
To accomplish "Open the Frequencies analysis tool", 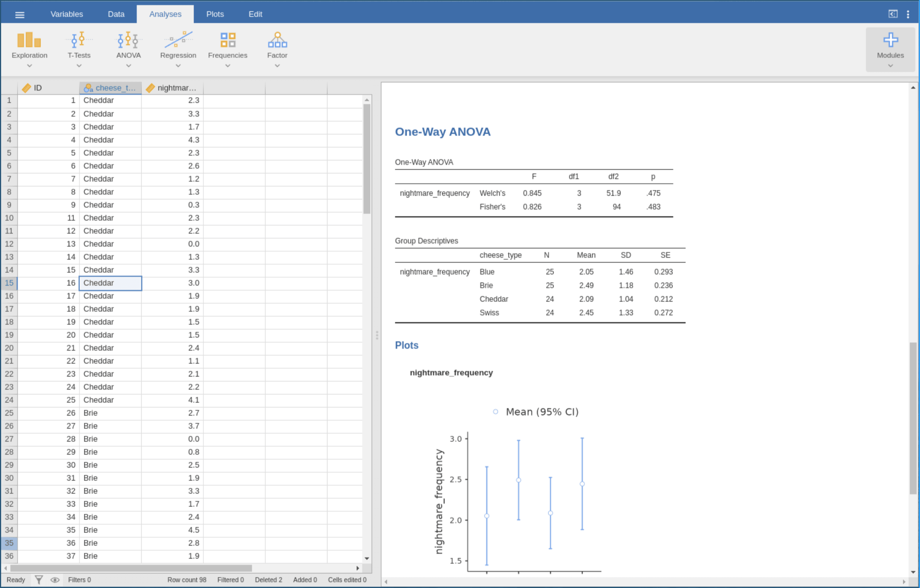I will [x=228, y=46].
